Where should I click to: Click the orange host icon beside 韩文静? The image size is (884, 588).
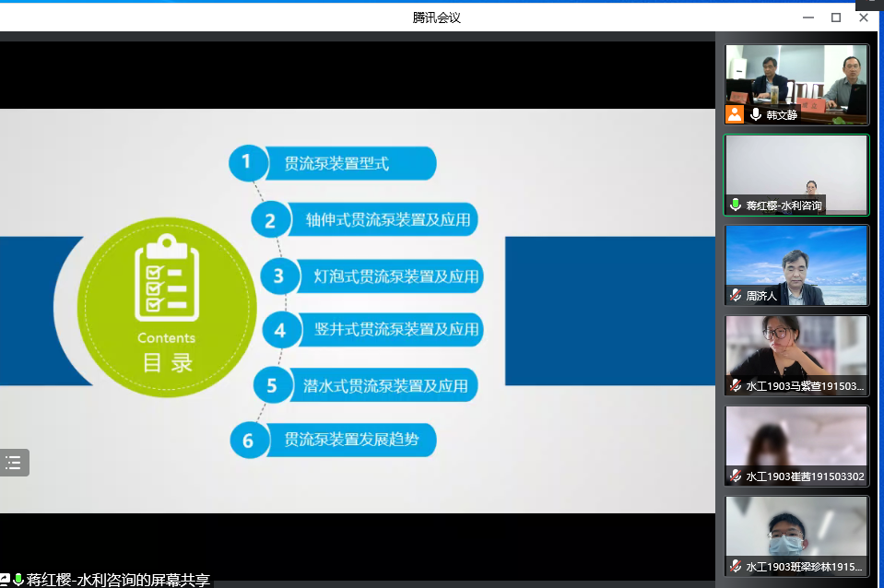pos(735,114)
